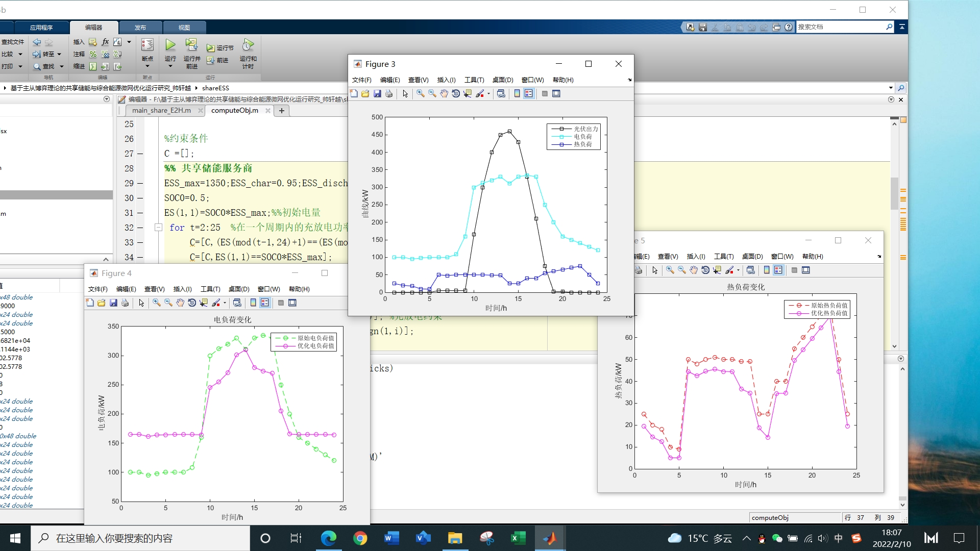
Task: Collapse the for loop at line 32
Action: (x=158, y=228)
